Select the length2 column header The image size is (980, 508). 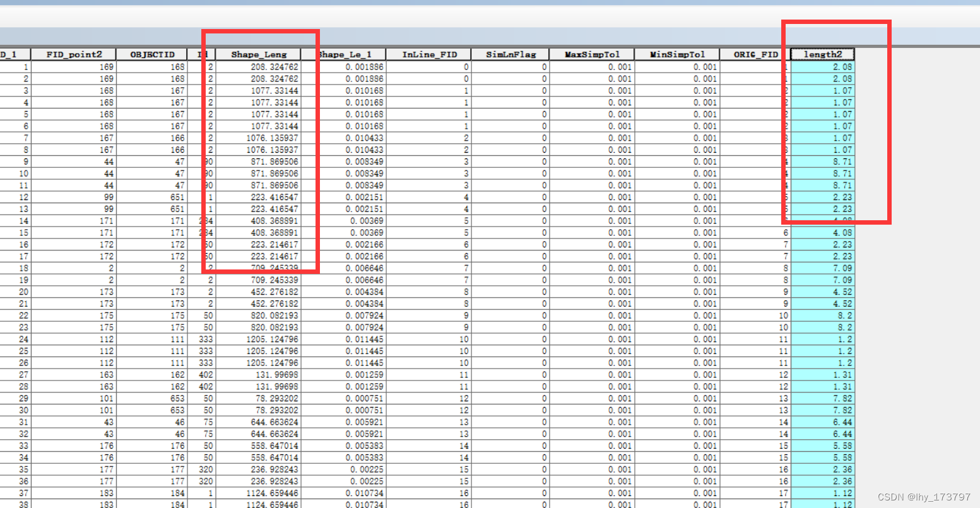[x=822, y=54]
